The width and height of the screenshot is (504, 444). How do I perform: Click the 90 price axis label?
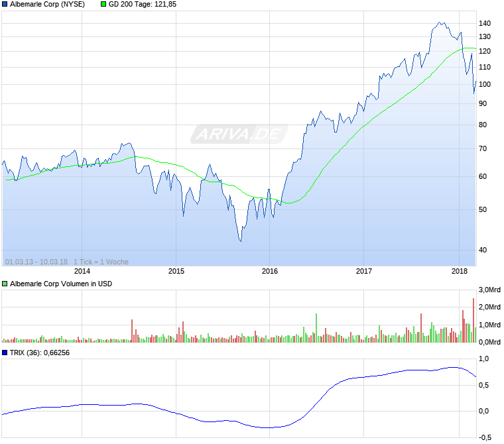(x=483, y=104)
